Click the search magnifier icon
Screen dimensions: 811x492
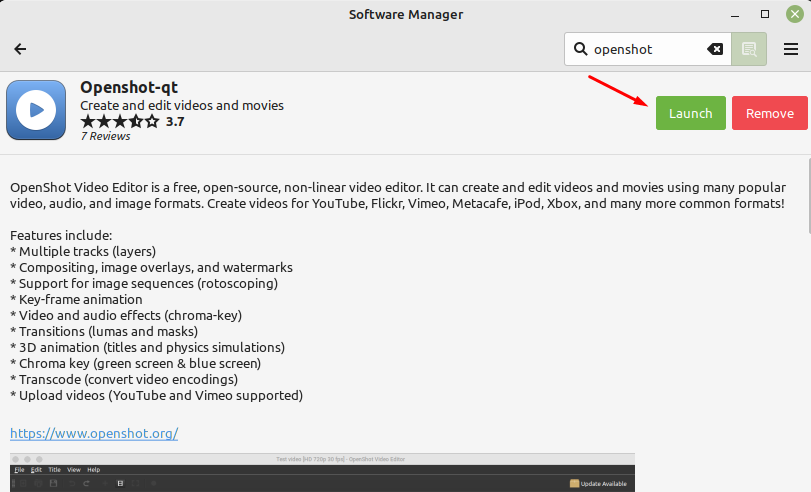[x=580, y=49]
